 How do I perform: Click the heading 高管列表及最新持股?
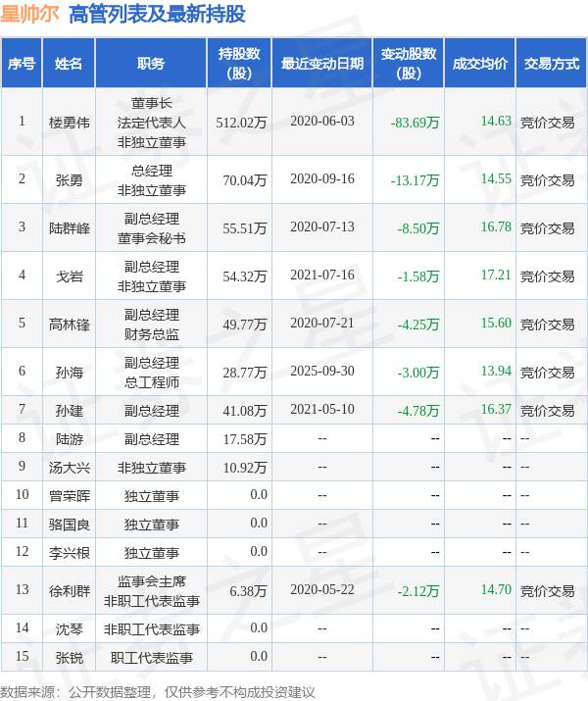[x=157, y=14]
